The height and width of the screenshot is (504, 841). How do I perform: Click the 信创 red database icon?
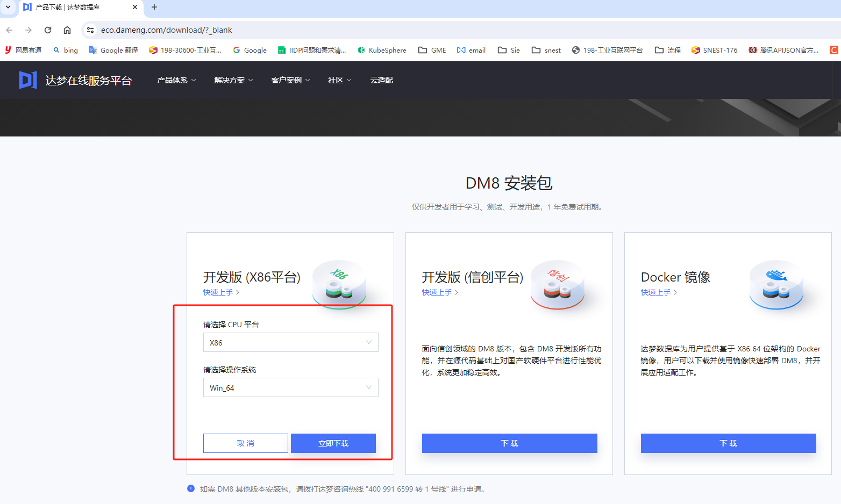tap(557, 284)
